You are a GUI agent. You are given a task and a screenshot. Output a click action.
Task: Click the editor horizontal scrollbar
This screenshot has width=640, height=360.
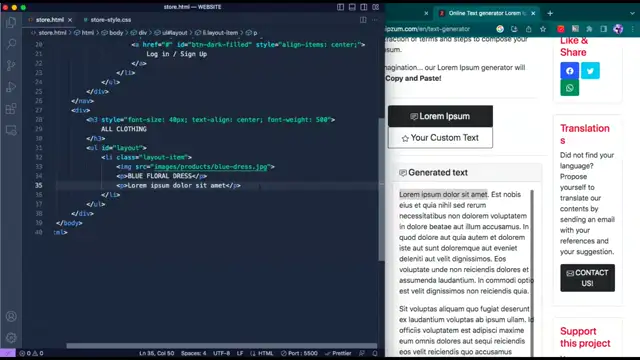pyautogui.click(x=222, y=346)
